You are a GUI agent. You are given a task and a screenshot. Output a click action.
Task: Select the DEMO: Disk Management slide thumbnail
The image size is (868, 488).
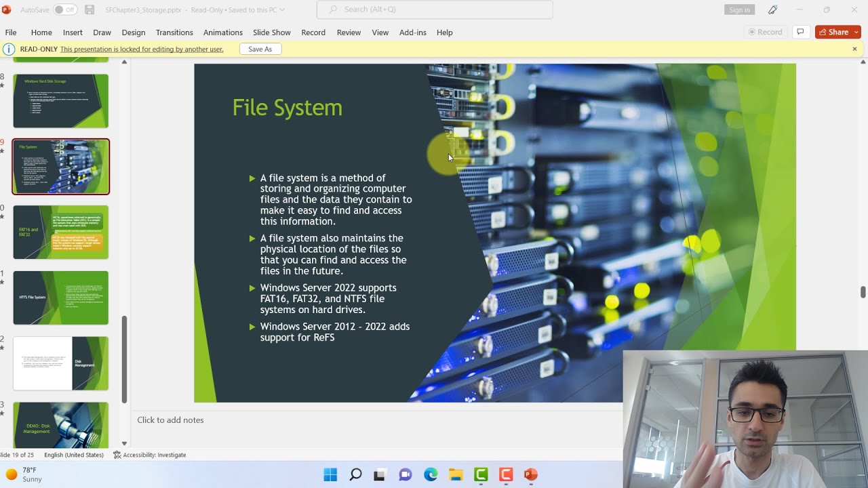(x=60, y=425)
